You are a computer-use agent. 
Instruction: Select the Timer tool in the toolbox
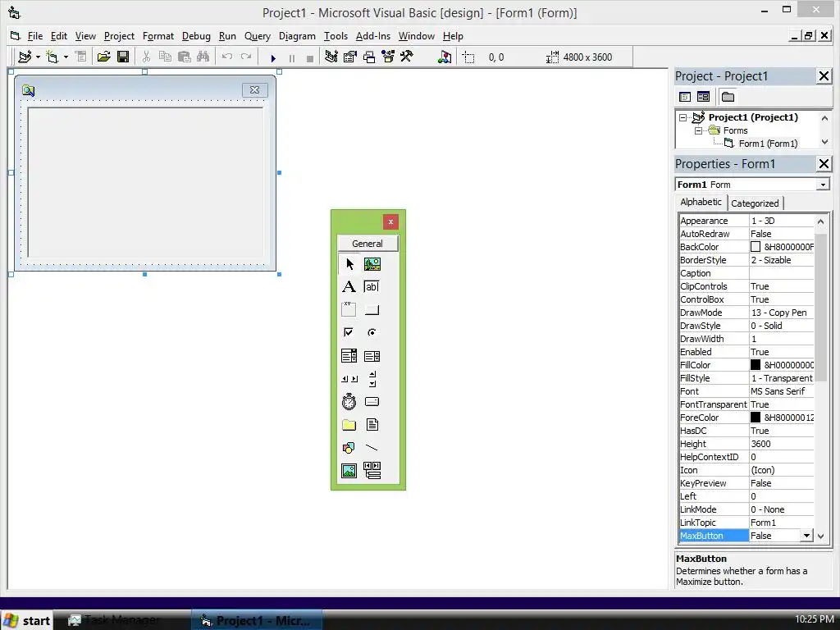click(349, 402)
